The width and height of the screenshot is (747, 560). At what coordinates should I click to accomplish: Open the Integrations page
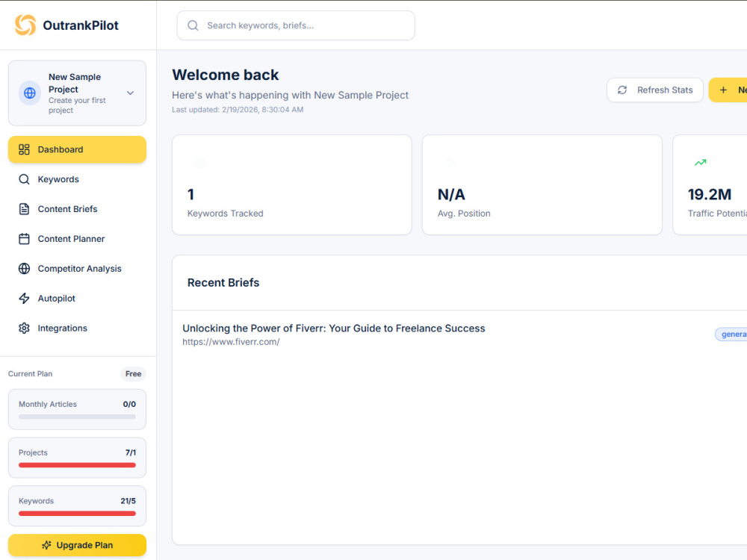[x=77, y=328]
